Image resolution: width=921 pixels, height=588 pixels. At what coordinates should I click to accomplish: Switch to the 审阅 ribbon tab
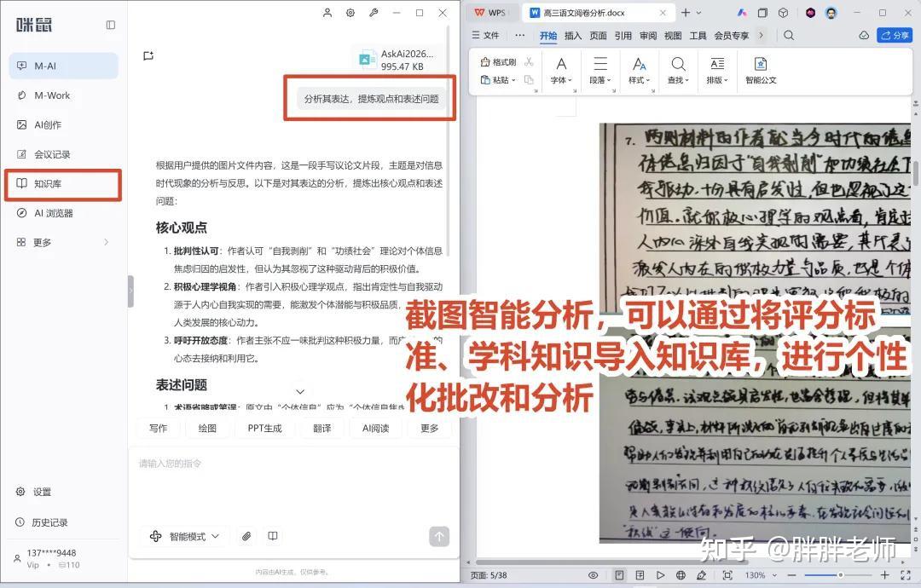[648, 36]
